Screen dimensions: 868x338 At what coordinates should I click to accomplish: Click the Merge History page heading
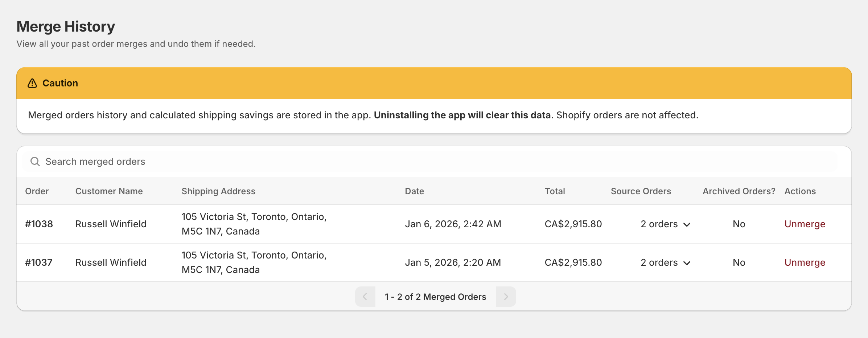[x=66, y=27]
